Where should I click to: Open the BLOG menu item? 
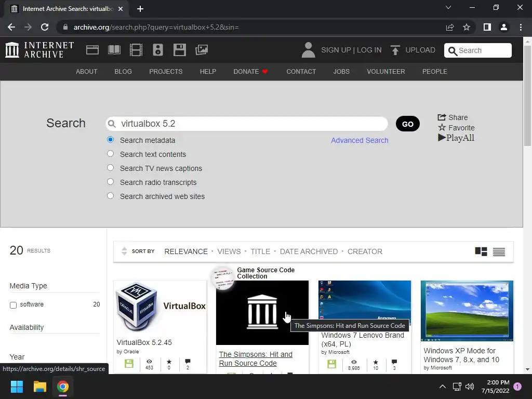coord(123,72)
